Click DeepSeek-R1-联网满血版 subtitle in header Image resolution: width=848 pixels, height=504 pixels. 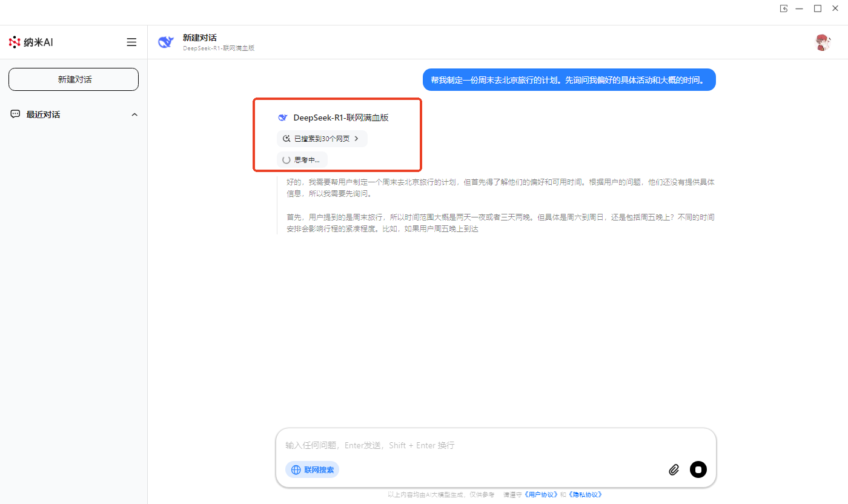click(x=219, y=48)
